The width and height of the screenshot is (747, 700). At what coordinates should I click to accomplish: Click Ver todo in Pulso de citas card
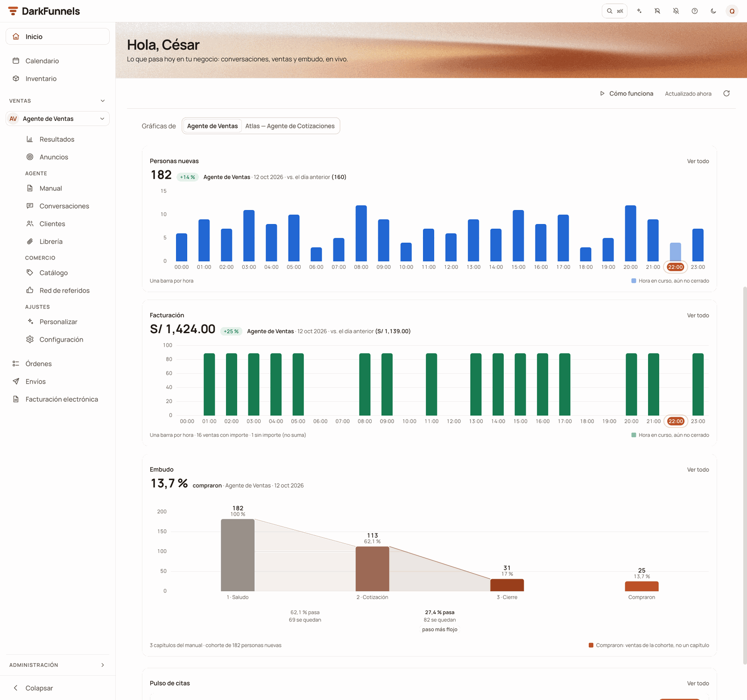(x=698, y=683)
